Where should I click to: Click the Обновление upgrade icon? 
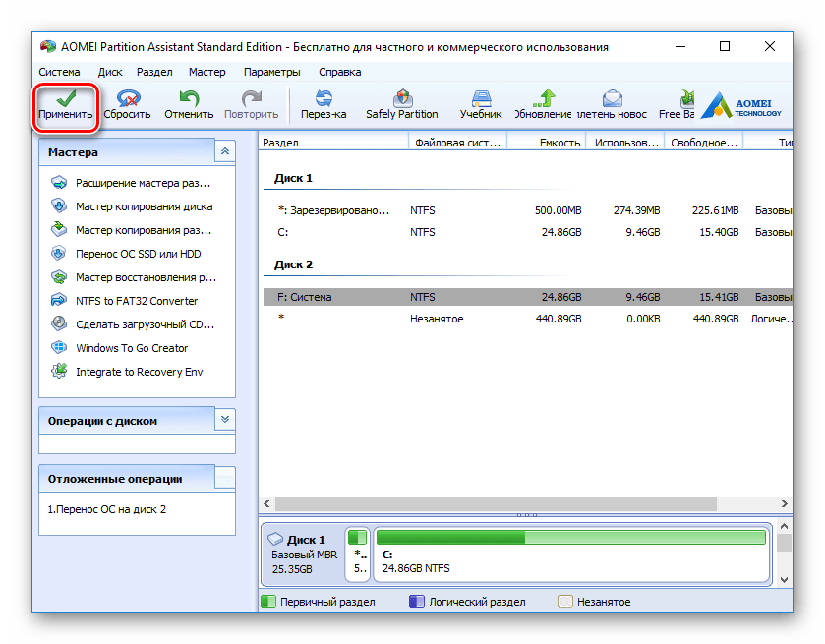(x=545, y=98)
